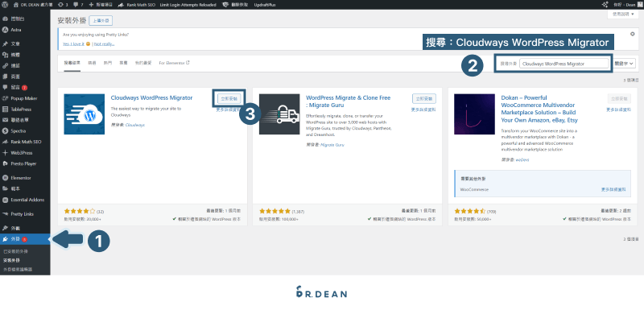The image size is (644, 310).
Task: Click the Upload Plugin button
Action: pos(101,20)
